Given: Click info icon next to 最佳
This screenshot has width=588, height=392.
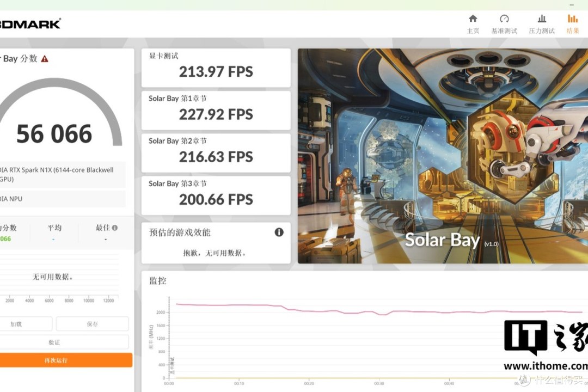Looking at the screenshot, I should point(115,228).
